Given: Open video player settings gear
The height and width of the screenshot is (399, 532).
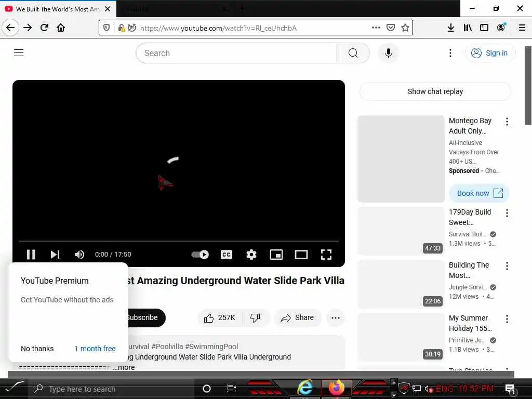Looking at the screenshot, I should pos(251,255).
